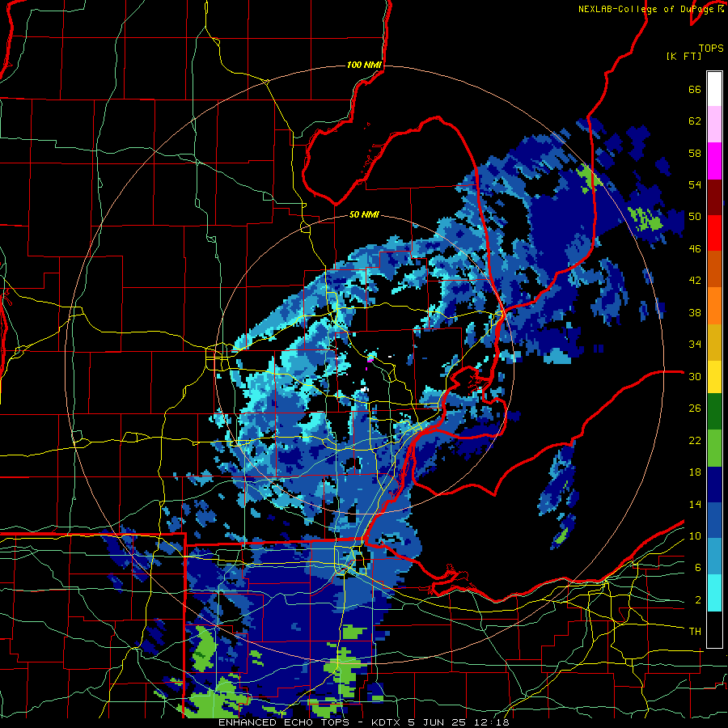Select the dark orange 46 kft swatch
Screen dimensions: 728x728
714,269
